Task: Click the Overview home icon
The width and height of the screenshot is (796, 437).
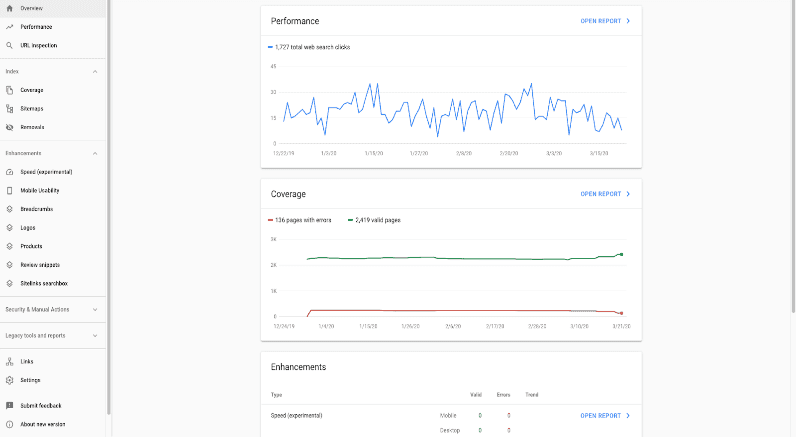Action: (9, 8)
